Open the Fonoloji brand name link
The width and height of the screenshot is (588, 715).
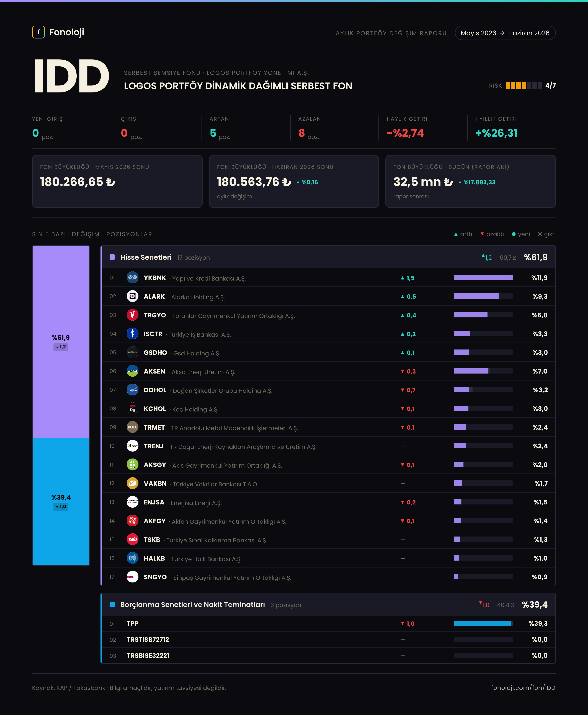pos(67,32)
